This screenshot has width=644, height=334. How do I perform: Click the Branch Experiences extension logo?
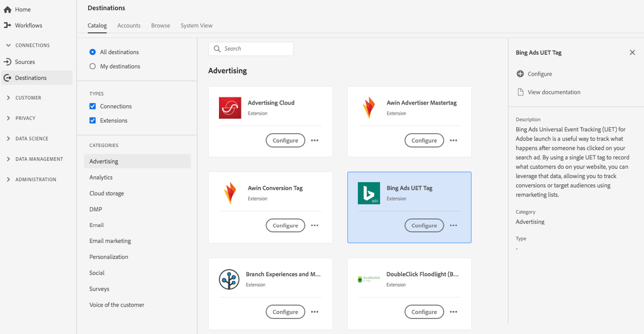point(229,279)
